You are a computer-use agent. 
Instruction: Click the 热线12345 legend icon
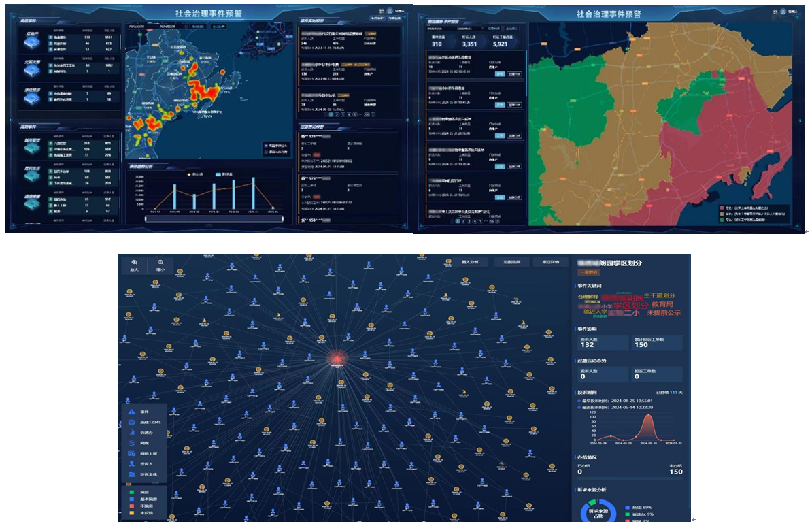point(132,423)
